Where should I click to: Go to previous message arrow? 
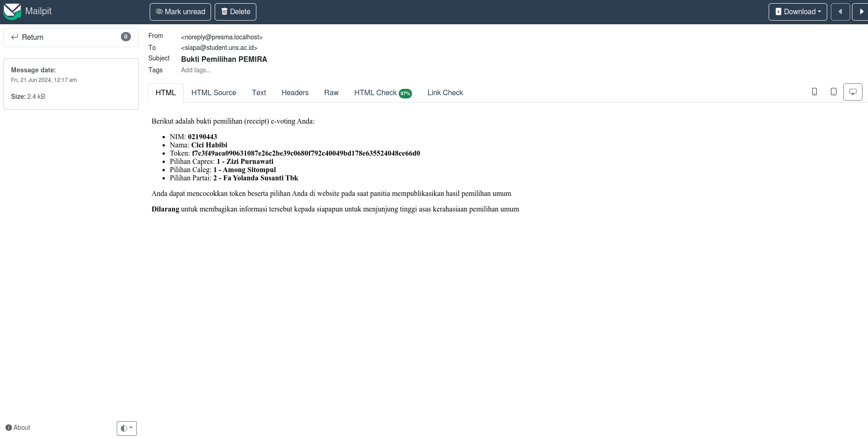(840, 12)
